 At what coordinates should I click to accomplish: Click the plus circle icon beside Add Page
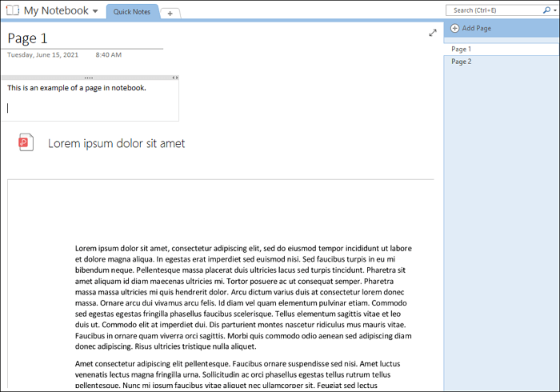454,29
